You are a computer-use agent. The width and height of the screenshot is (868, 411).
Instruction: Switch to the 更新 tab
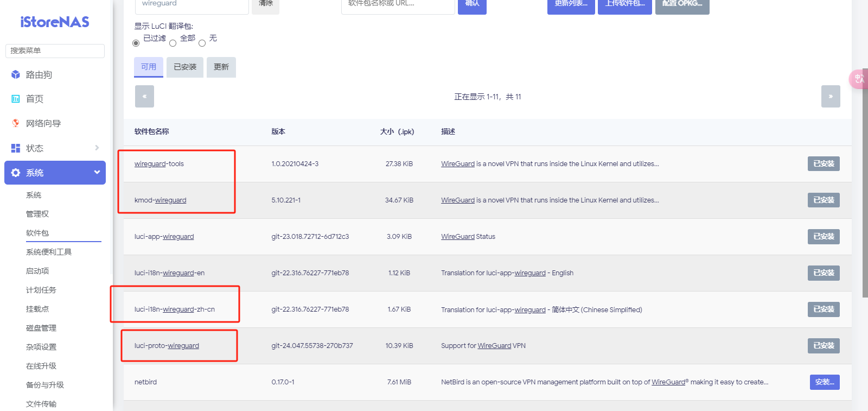pyautogui.click(x=221, y=67)
